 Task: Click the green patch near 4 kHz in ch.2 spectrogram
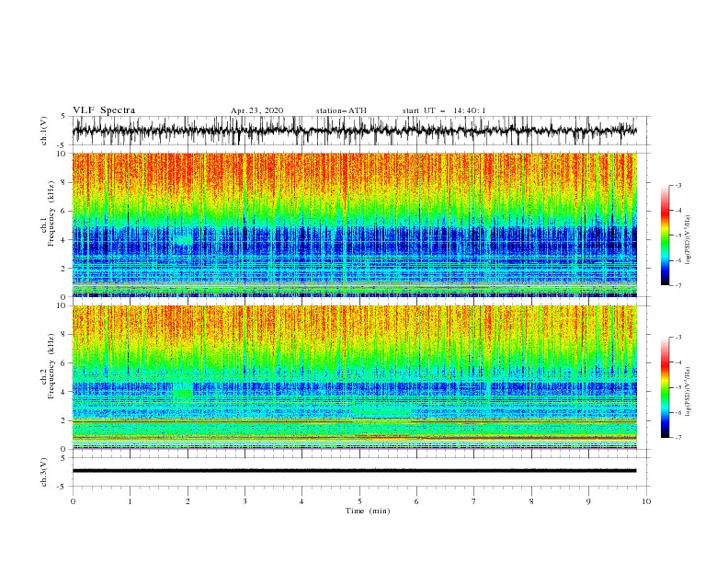coord(183,394)
